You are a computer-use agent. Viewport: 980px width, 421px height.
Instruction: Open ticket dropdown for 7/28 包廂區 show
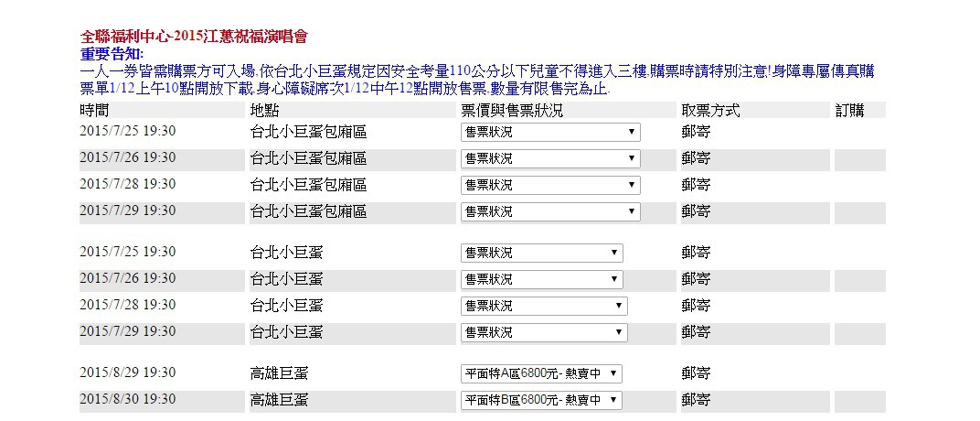click(550, 185)
